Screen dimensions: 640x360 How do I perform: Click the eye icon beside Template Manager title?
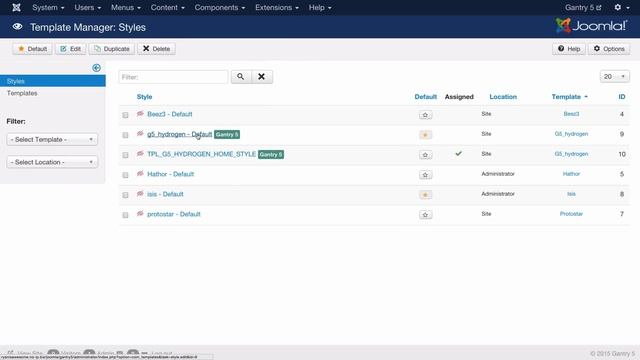point(17,27)
